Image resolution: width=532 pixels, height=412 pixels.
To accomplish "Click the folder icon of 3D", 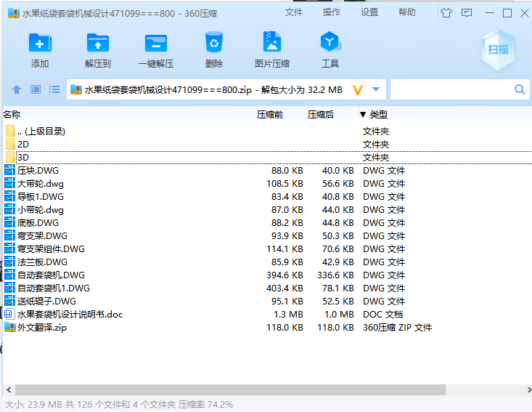I will (x=10, y=157).
